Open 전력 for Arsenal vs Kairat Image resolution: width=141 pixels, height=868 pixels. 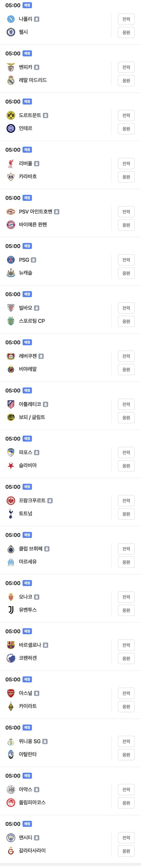point(126,693)
